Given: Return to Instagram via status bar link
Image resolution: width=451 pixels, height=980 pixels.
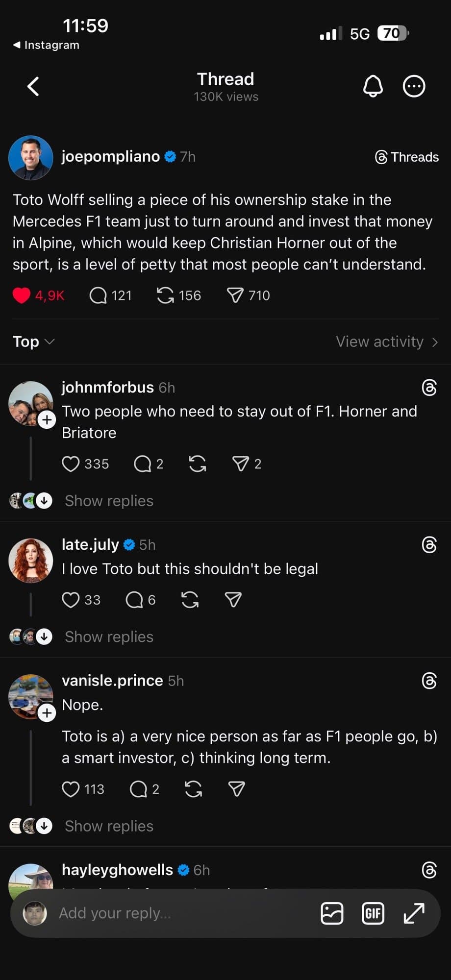Looking at the screenshot, I should point(46,45).
